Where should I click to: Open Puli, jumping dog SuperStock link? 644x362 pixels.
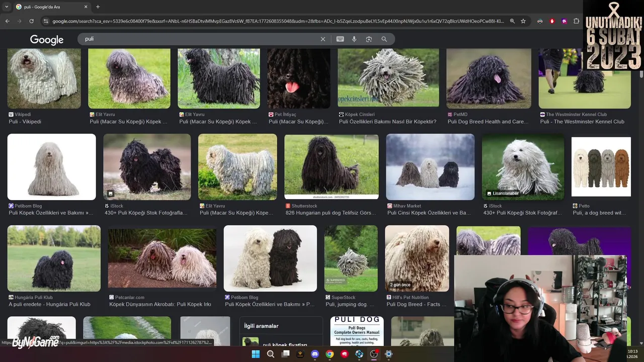point(350,305)
